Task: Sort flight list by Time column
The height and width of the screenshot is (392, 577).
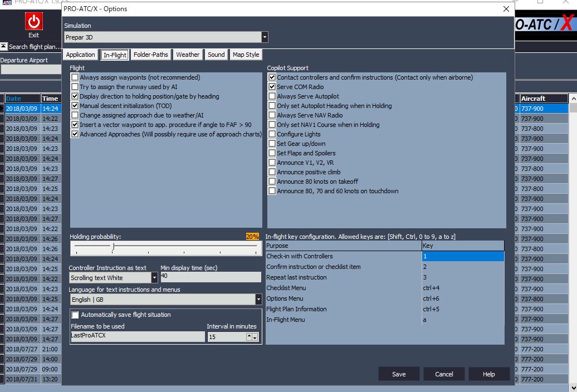Action: coord(51,99)
